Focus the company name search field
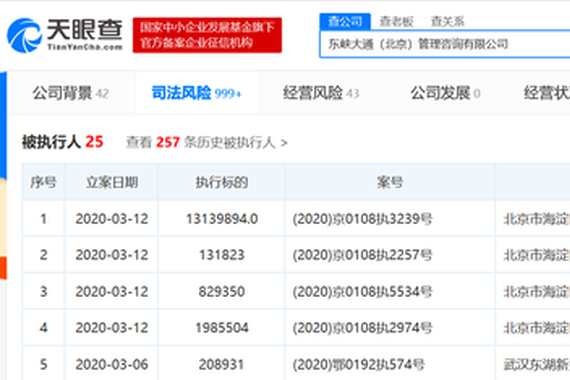 pos(445,44)
